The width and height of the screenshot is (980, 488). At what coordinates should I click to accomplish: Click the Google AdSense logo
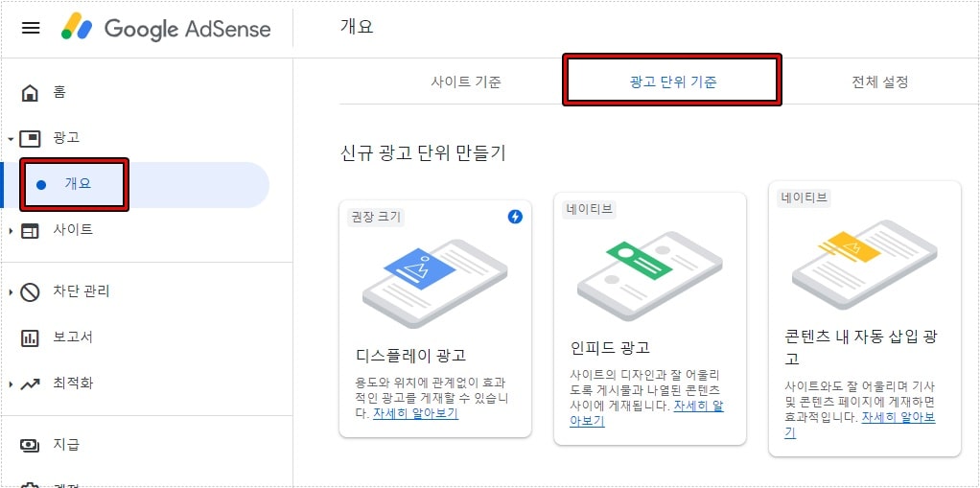click(167, 28)
